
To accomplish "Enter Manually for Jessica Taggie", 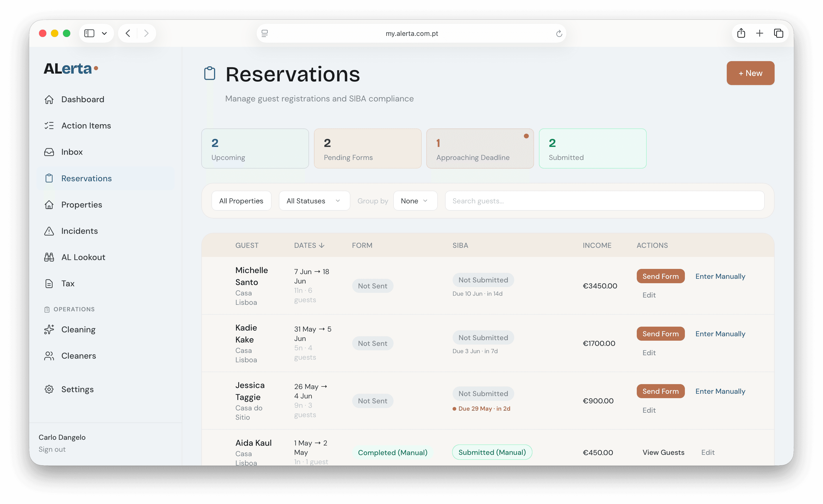I will point(720,391).
